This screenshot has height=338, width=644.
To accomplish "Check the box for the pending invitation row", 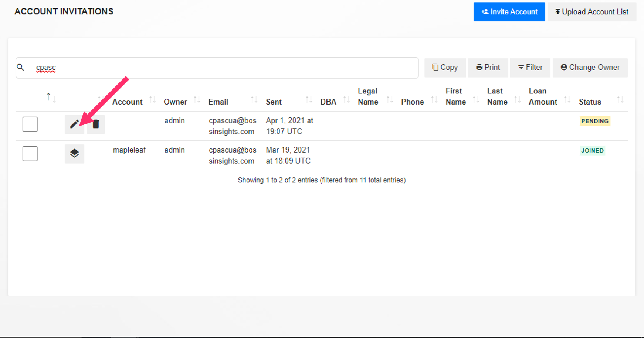I will 30,124.
